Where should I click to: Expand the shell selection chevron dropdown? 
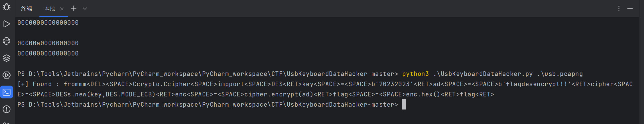pyautogui.click(x=85, y=9)
